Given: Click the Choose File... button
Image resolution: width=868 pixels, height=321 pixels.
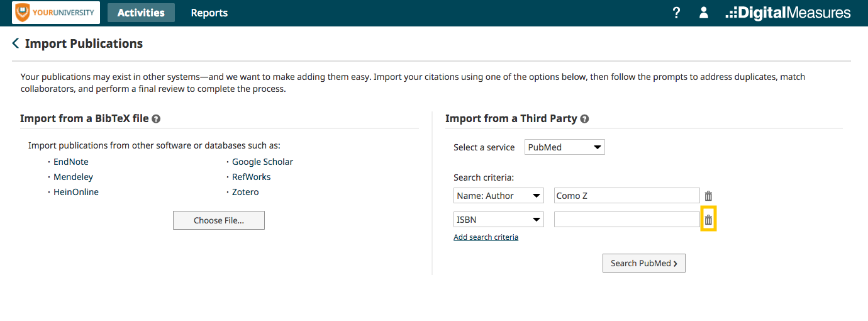Looking at the screenshot, I should (x=219, y=220).
